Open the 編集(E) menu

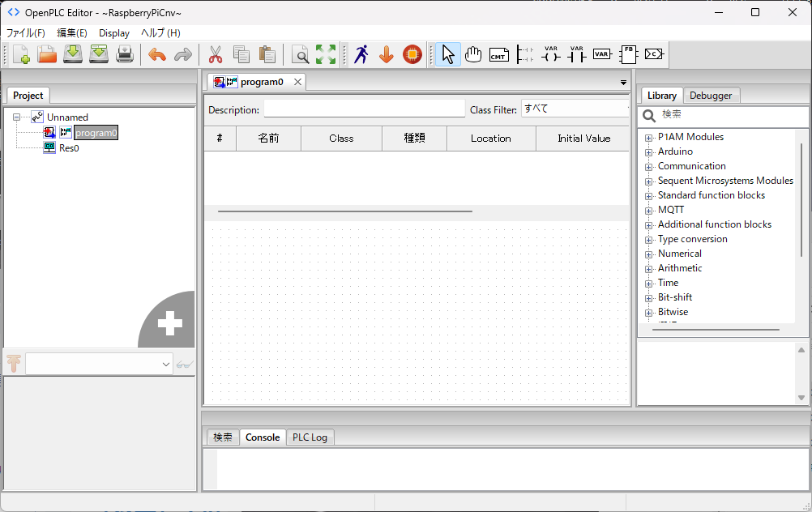click(x=72, y=33)
